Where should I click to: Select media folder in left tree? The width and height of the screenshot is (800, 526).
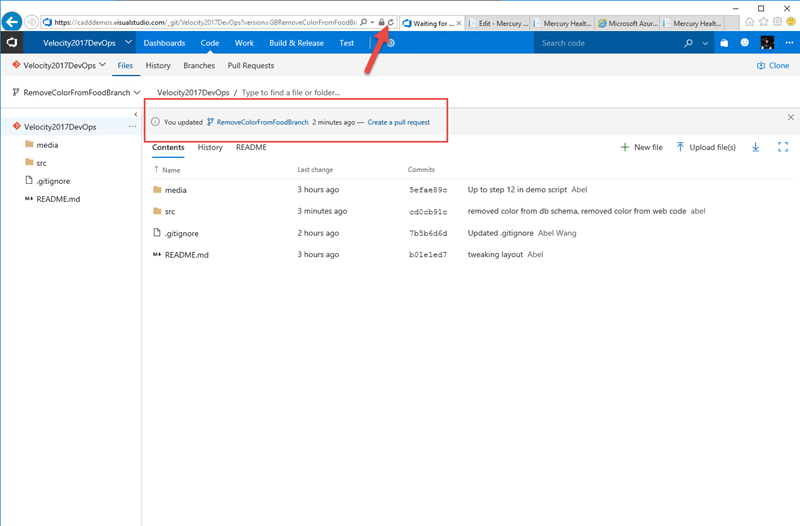[x=47, y=145]
